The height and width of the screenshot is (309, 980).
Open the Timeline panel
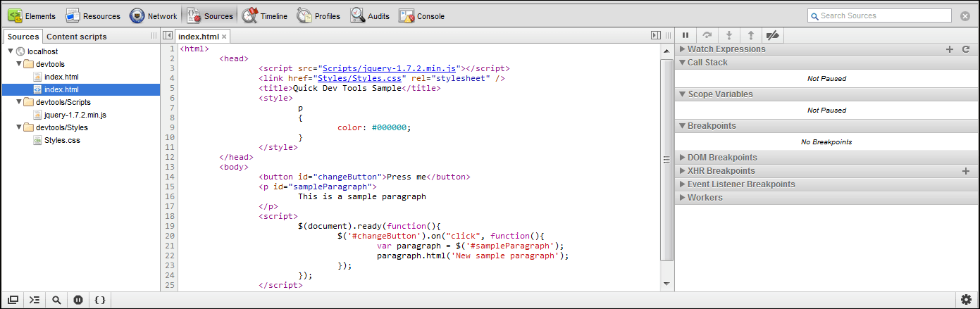tap(265, 15)
